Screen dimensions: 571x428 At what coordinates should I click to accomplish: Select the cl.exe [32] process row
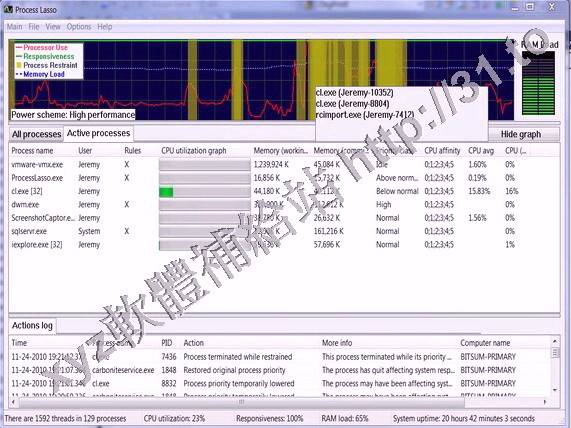284,191
